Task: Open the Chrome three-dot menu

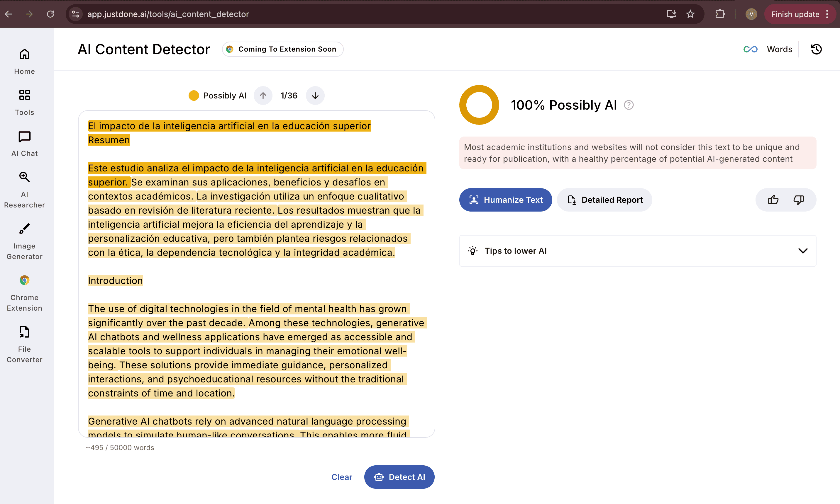Action: [827, 14]
